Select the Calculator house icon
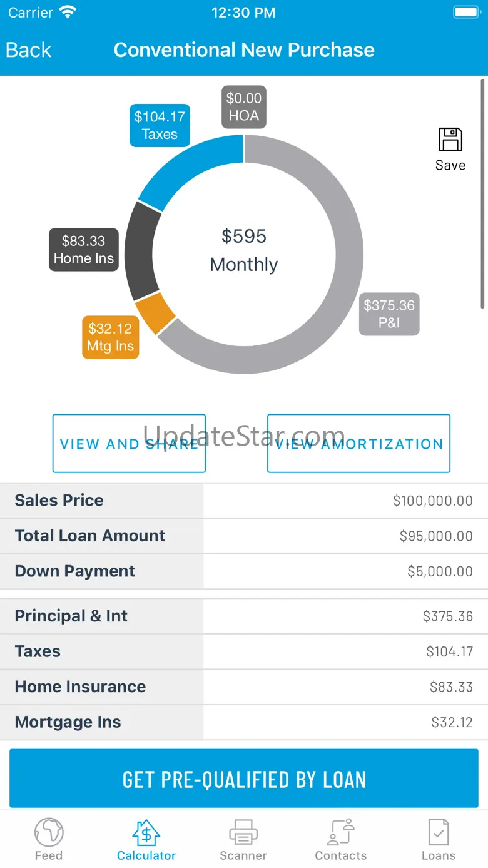 click(x=146, y=833)
